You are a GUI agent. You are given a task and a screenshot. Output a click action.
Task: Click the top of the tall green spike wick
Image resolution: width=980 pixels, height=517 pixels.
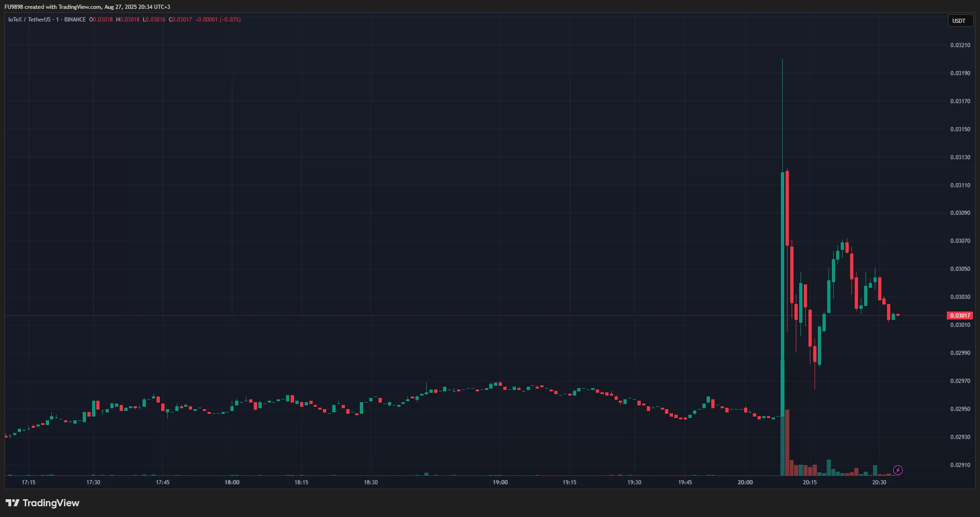click(782, 60)
